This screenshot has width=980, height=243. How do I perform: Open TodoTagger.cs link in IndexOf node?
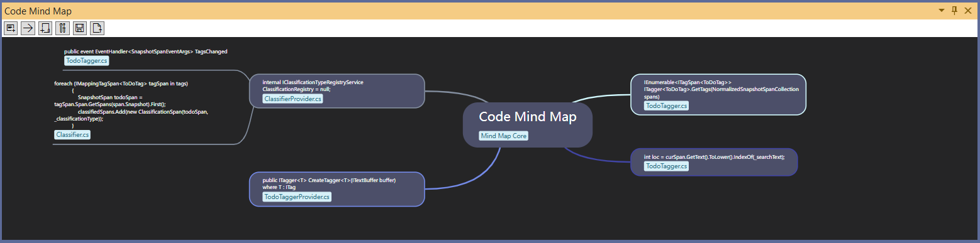667,166
